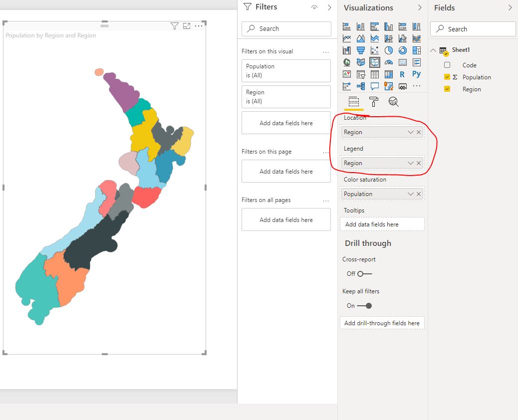The height and width of the screenshot is (420, 518).
Task: Toggle the Filters pane eye visibility icon
Action: point(314,7)
